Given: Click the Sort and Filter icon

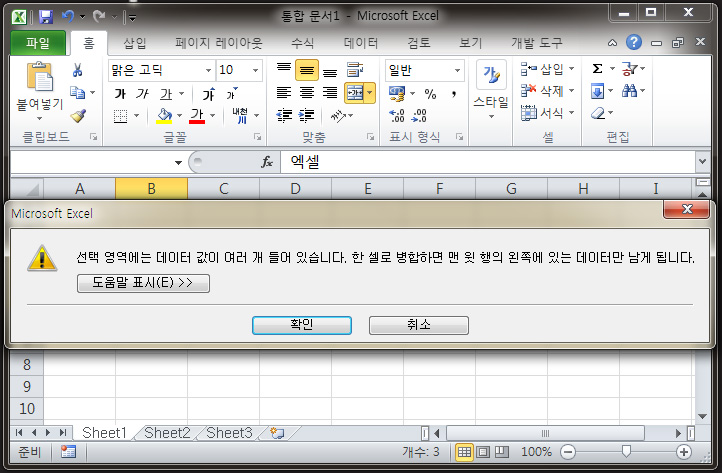Looking at the screenshot, I should tap(629, 69).
